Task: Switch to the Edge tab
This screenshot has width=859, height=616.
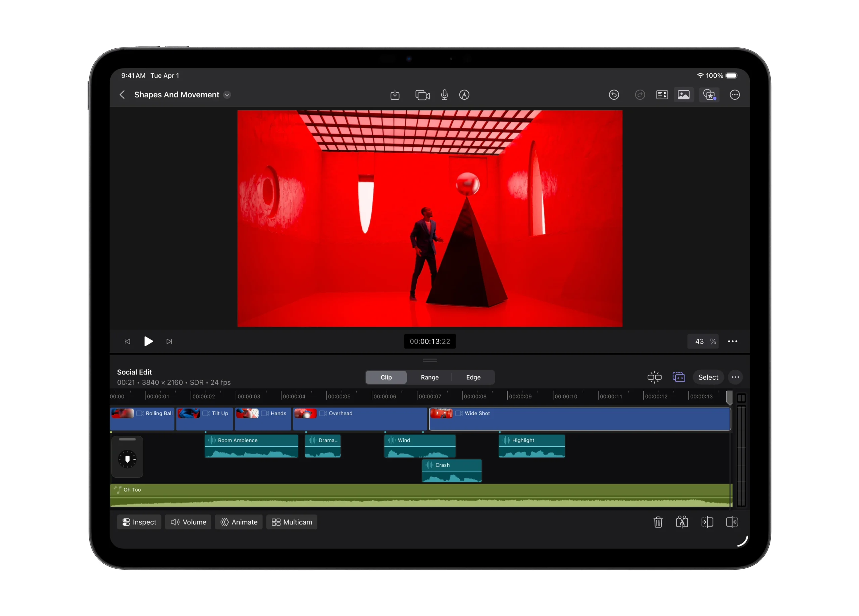Action: click(473, 377)
